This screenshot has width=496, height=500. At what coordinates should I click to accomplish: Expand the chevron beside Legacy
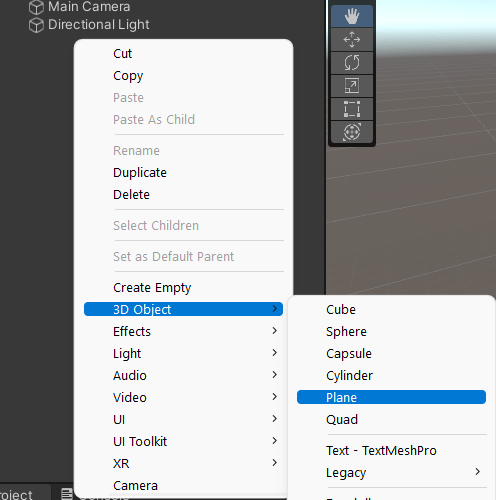478,472
